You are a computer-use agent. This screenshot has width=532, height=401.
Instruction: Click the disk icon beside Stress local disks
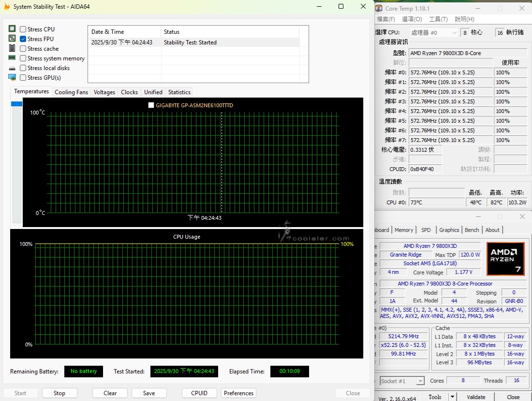coord(12,68)
